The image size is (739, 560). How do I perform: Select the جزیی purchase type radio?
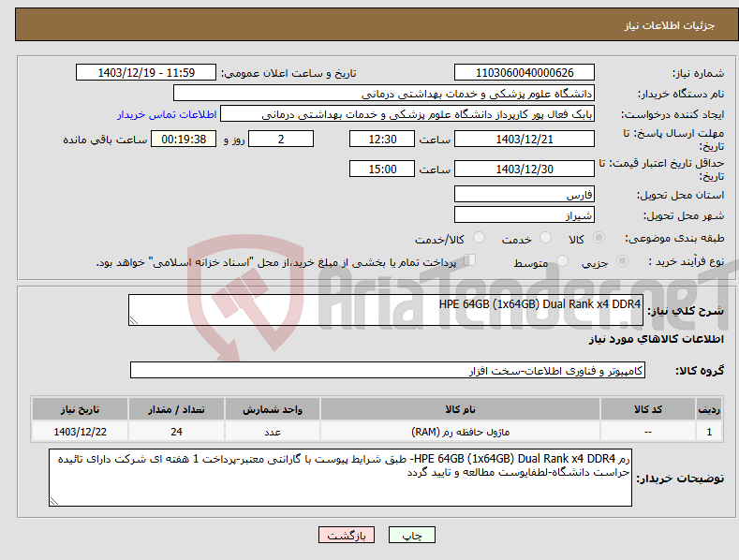coord(622,261)
